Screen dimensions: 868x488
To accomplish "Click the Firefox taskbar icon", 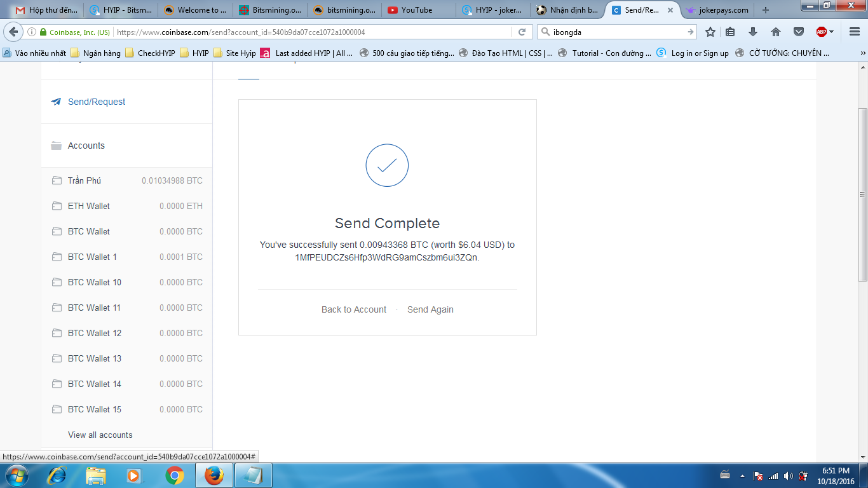I will coord(214,475).
